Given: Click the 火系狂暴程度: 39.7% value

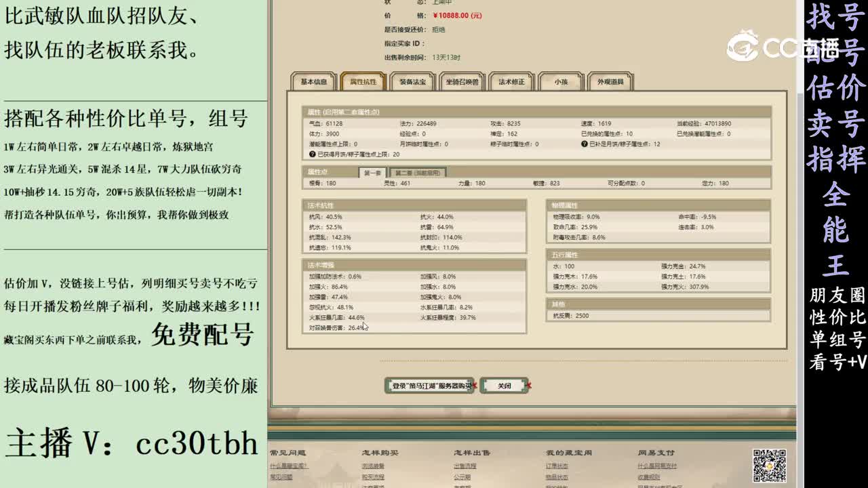Looking at the screenshot, I should click(x=448, y=318).
